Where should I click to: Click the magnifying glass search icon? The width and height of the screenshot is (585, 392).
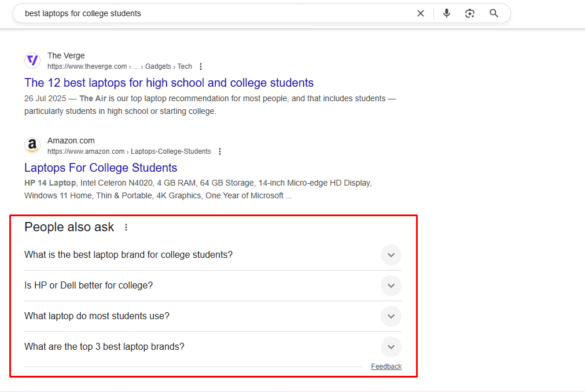click(x=494, y=13)
